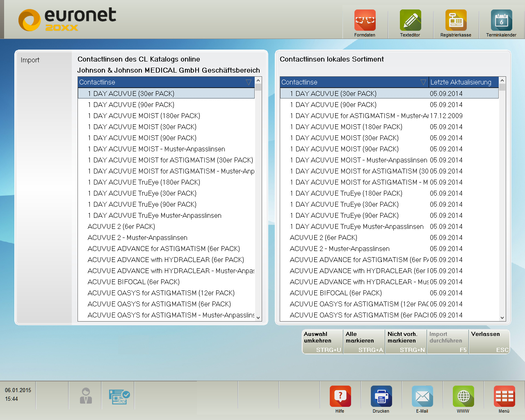Select catalog row ACUVUE OASYS for ASTIGMATISM (6er PACK)

(166, 304)
